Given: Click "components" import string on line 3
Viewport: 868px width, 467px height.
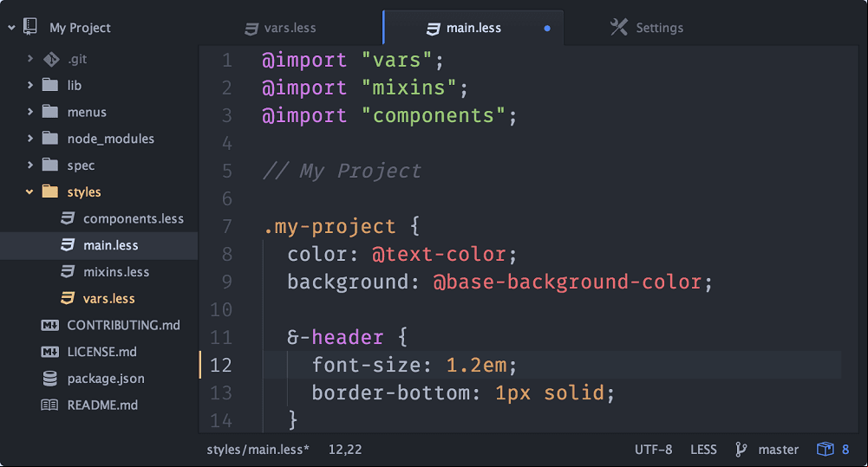Looking at the screenshot, I should point(433,115).
